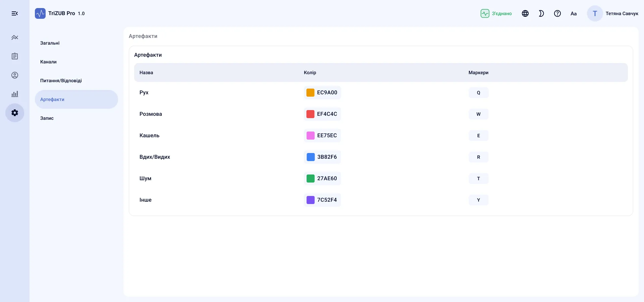Select the Рух artifact name

(144, 93)
